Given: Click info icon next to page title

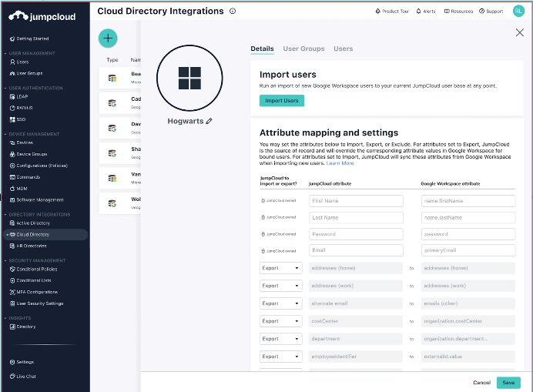Looking at the screenshot, I should coord(233,12).
